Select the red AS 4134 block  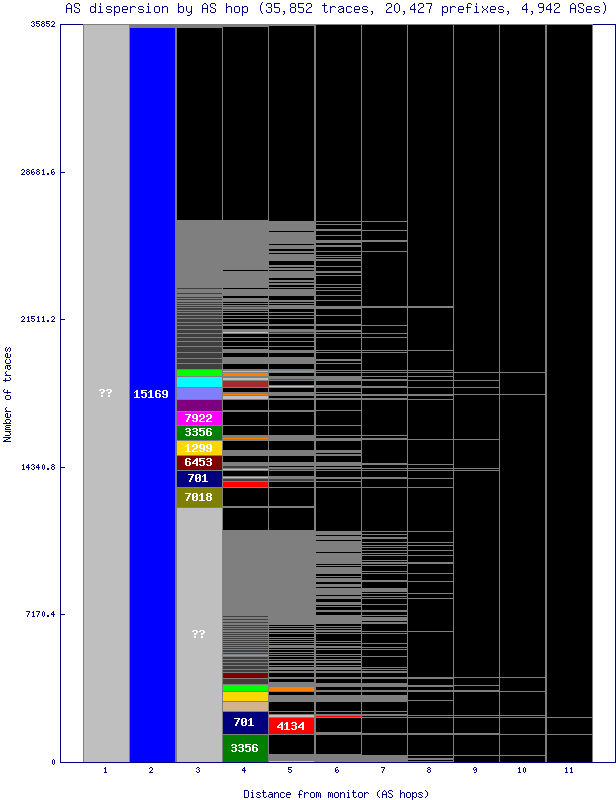click(291, 725)
